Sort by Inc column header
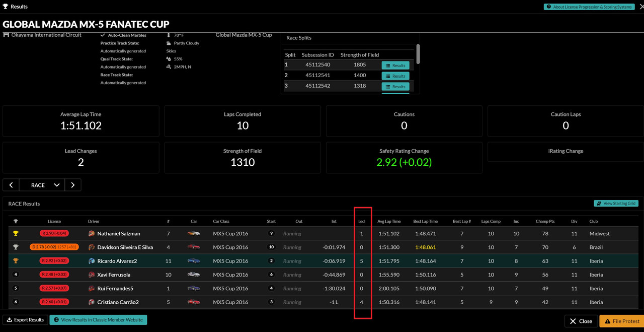Screen dimensions: 644x332 pyautogui.click(x=516, y=221)
